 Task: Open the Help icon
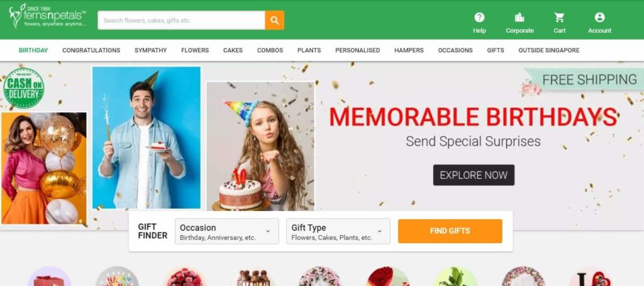(479, 17)
